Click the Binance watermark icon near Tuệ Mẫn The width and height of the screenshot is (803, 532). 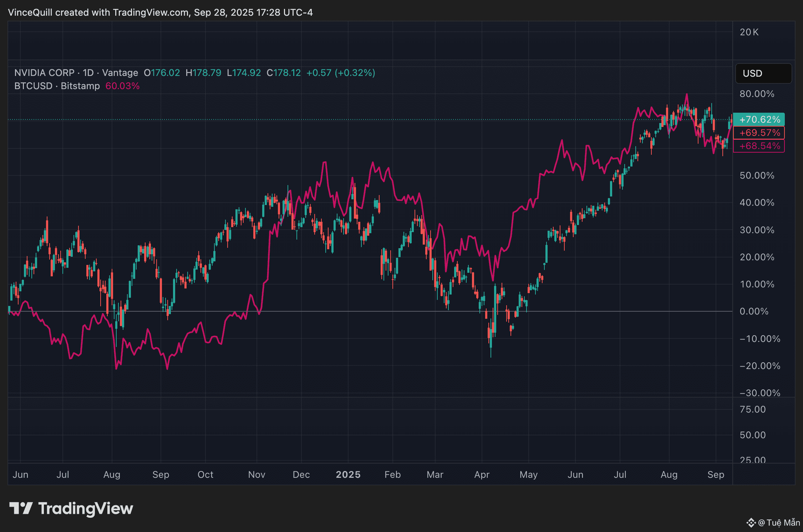click(751, 523)
